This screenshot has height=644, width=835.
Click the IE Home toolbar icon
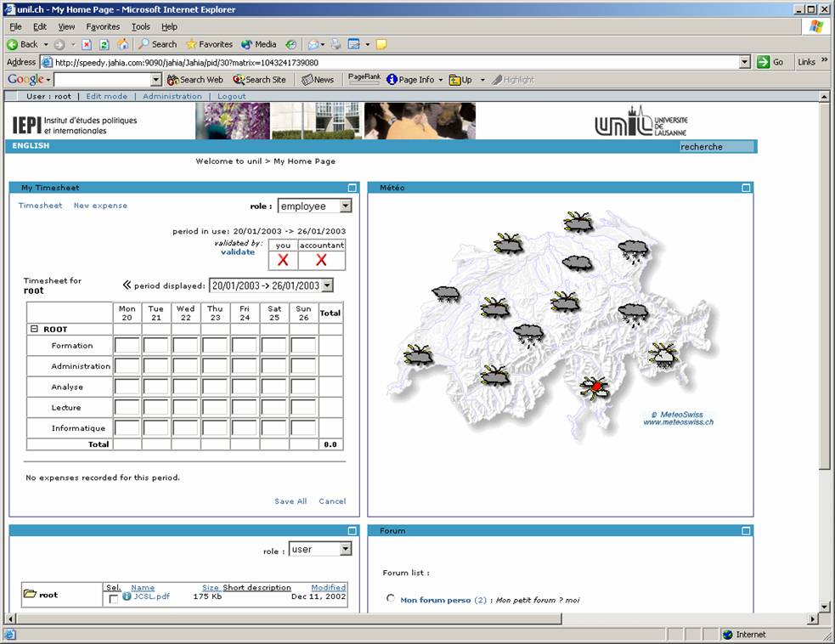tap(123, 44)
